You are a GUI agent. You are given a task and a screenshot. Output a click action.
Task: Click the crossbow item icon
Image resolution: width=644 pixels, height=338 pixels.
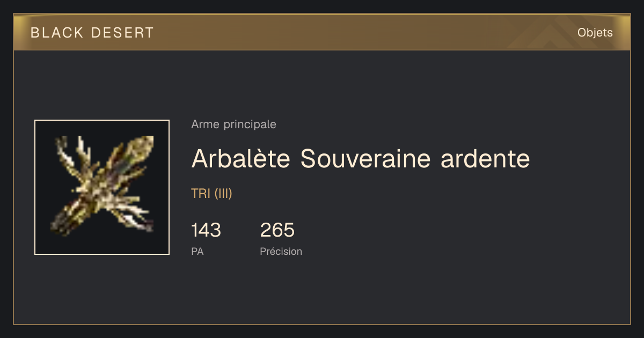pos(102,187)
